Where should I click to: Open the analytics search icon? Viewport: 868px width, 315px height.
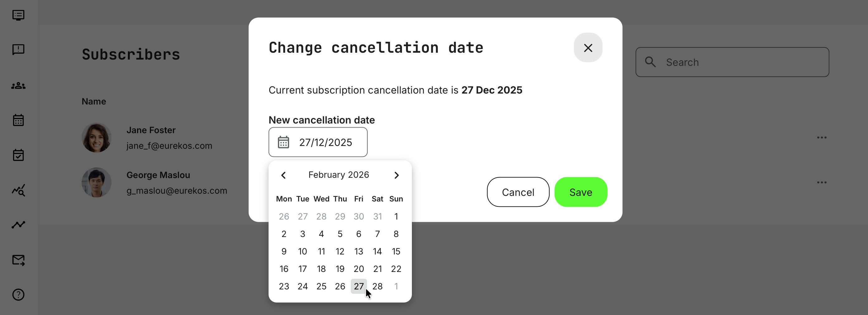coord(18,190)
